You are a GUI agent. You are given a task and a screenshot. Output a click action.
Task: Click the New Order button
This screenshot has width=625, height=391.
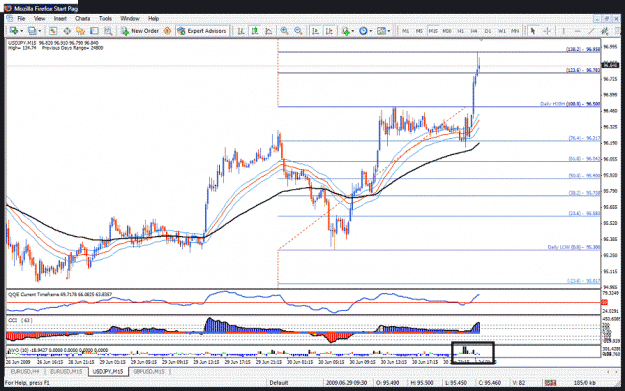click(x=140, y=31)
